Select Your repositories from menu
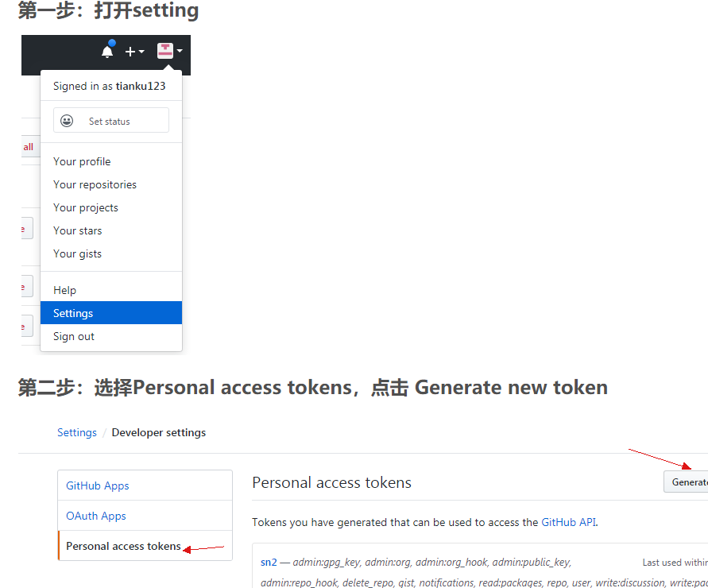The image size is (708, 588). pyautogui.click(x=95, y=184)
